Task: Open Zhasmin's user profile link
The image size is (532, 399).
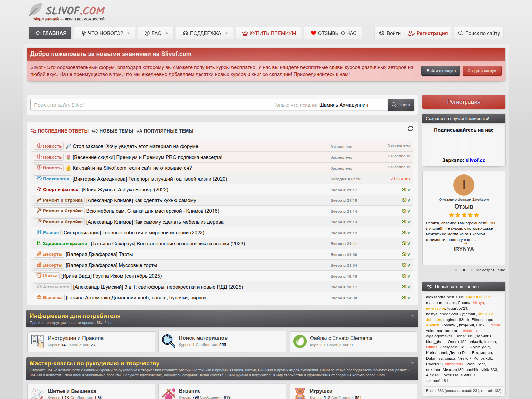Action: tap(400, 179)
